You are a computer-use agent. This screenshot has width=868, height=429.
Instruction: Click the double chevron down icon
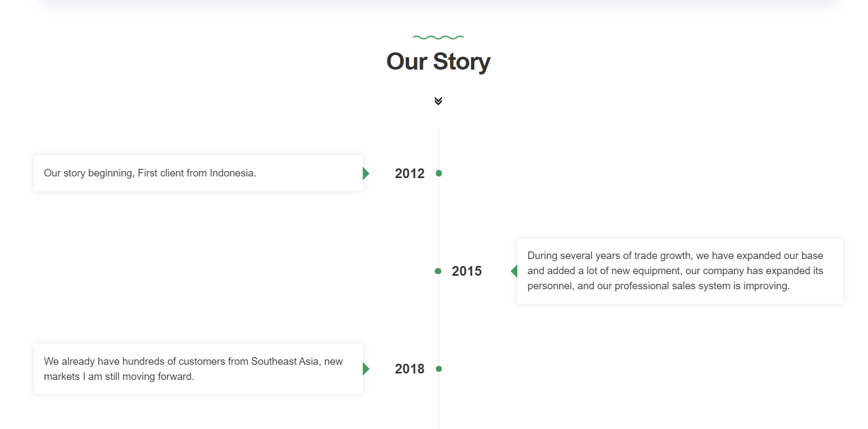tap(438, 101)
